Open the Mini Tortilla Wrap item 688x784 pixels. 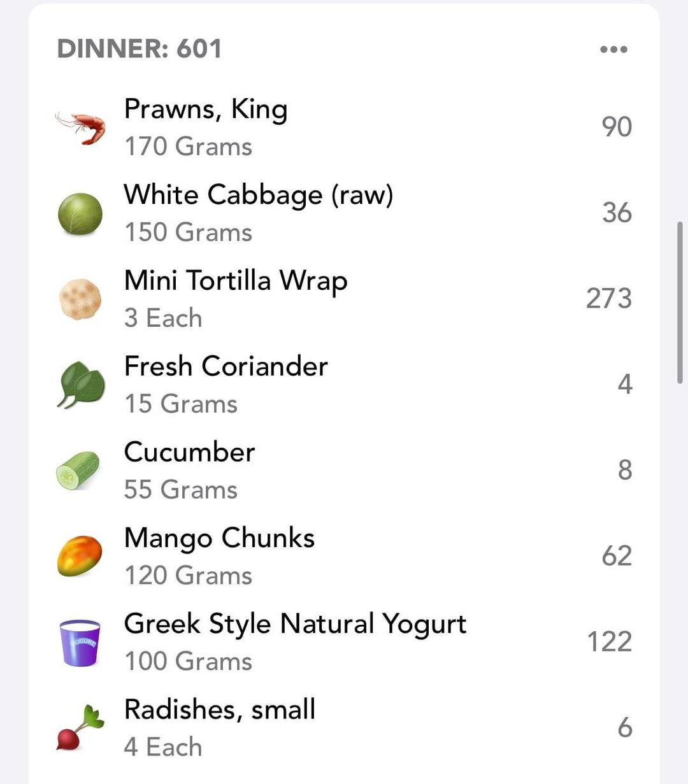(236, 281)
